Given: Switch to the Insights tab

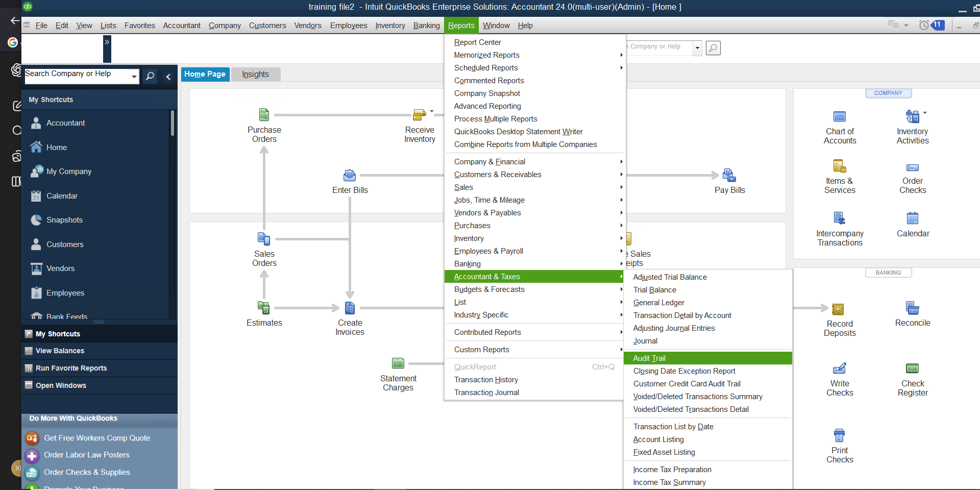Looking at the screenshot, I should [x=255, y=74].
